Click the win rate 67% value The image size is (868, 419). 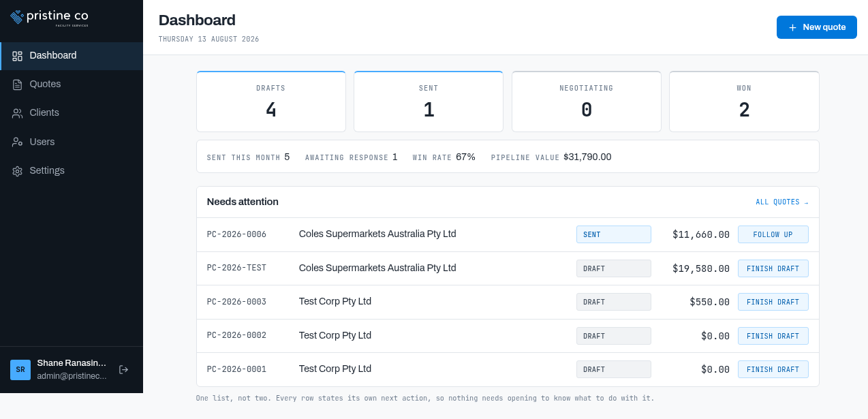465,157
